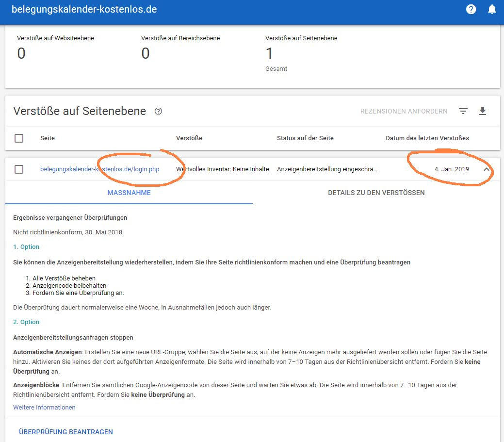Open the notifications bell
This screenshot has width=504, height=442.
(492, 9)
